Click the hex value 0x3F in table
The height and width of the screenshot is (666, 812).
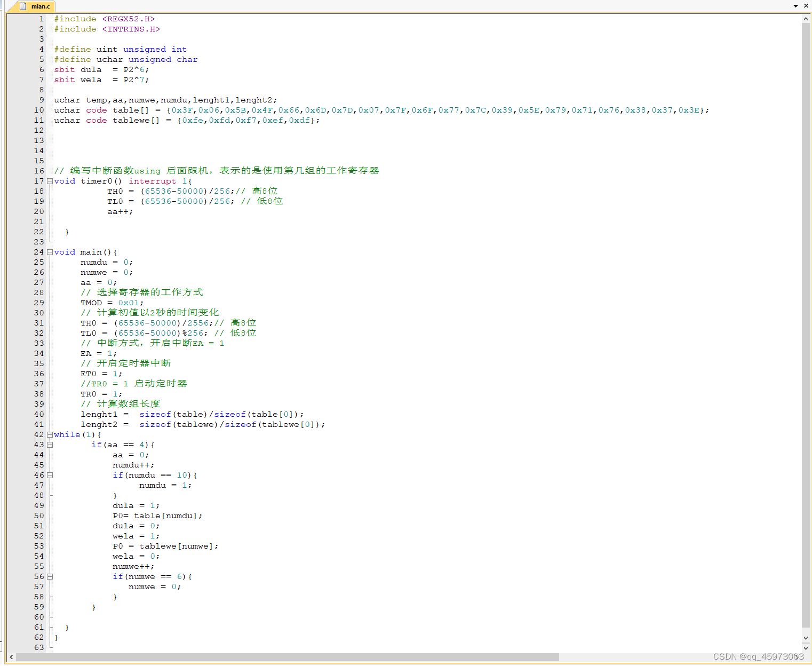tap(182, 110)
